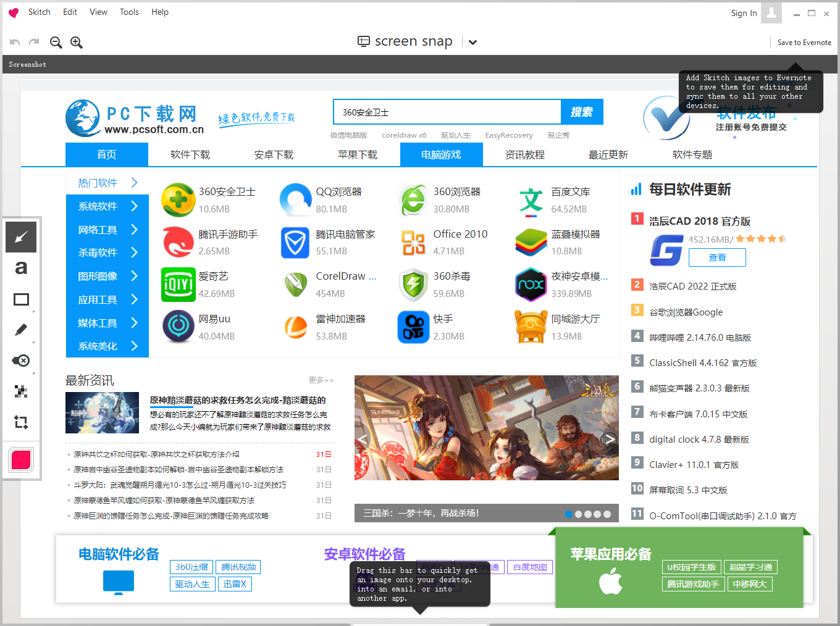This screenshot has height=626, width=840.
Task: Expand the 网络工具 category chevron
Action: [x=134, y=230]
